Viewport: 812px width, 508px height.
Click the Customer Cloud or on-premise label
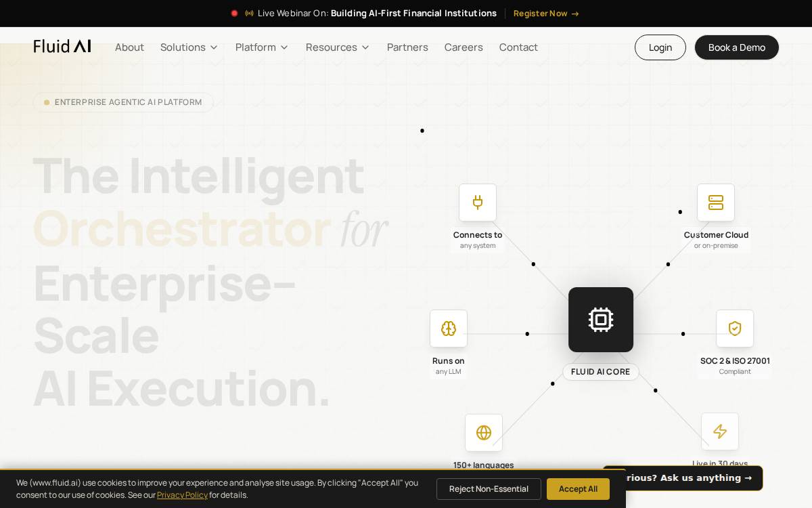716,240
